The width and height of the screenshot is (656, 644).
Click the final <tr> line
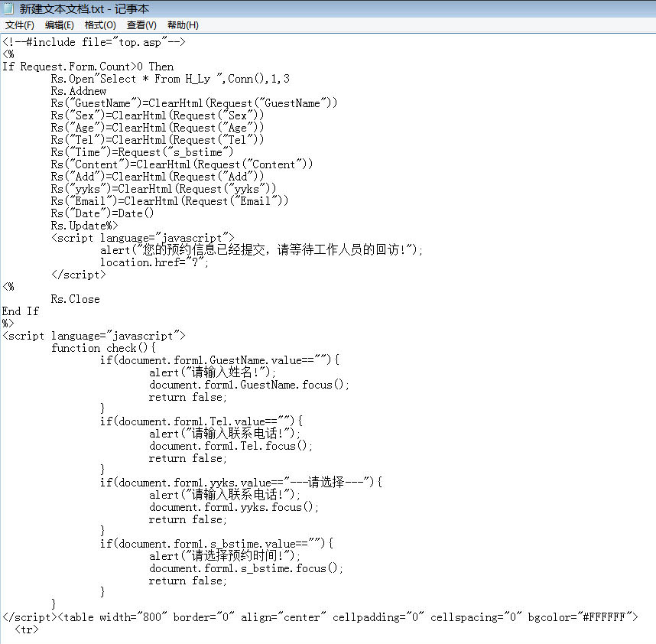[x=26, y=629]
